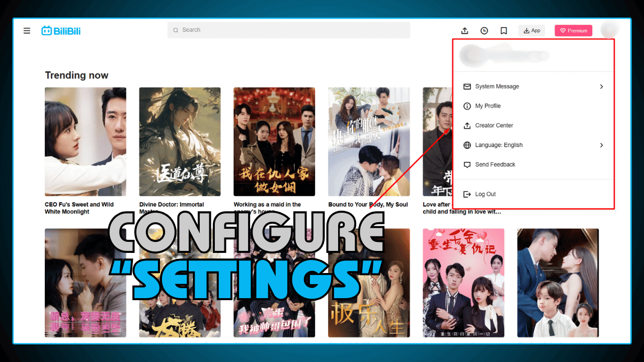Expand the System Message chevron arrow
This screenshot has width=644, height=362.
coord(601,86)
